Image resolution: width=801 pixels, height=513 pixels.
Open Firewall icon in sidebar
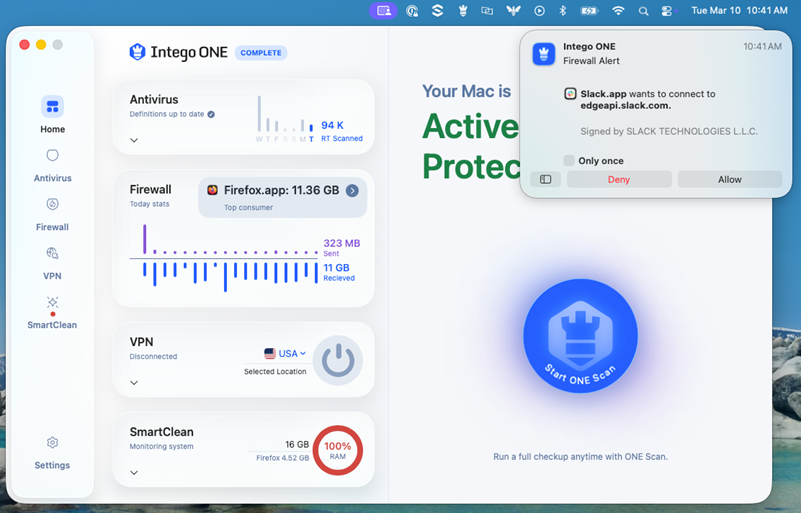point(52,204)
